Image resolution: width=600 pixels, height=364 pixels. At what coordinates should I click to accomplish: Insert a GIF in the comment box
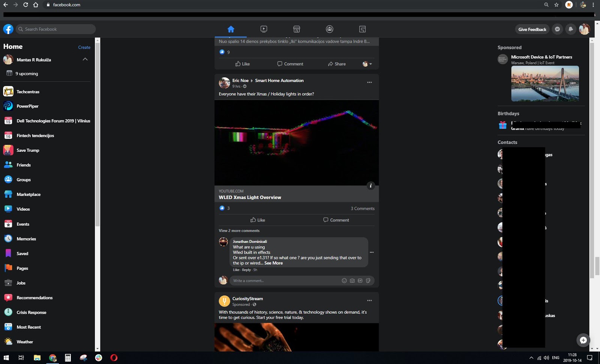tap(360, 280)
